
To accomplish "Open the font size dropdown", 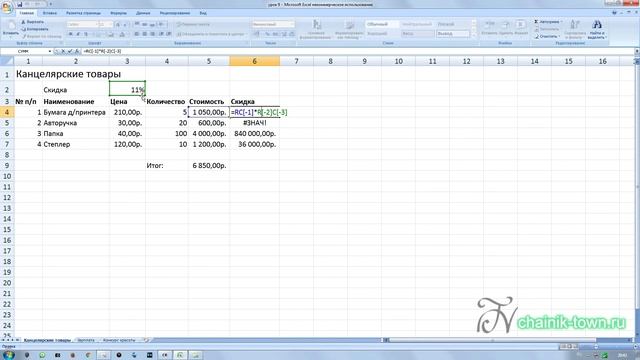I will (x=111, y=24).
